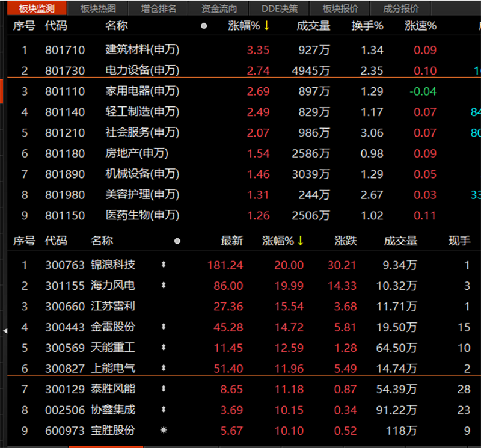Click stock code 300763
481x448 pixels.
click(x=65, y=265)
